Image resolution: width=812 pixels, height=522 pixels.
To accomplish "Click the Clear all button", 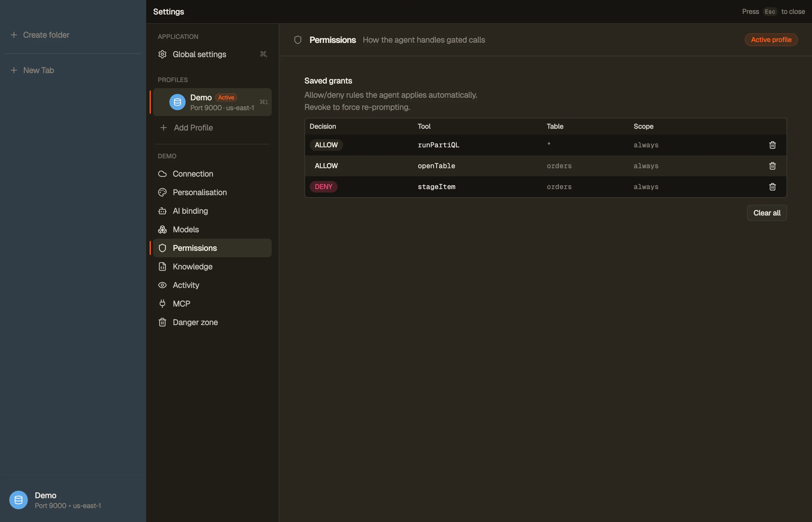I will click(766, 213).
